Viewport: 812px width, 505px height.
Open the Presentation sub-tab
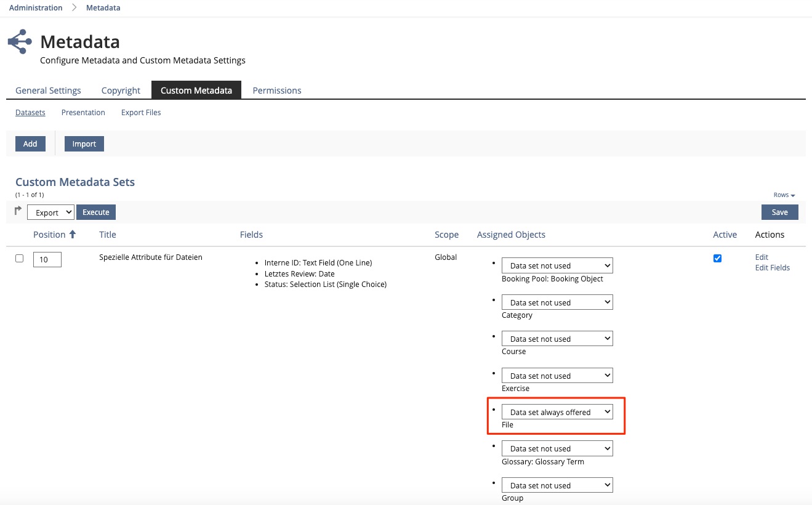tap(83, 113)
